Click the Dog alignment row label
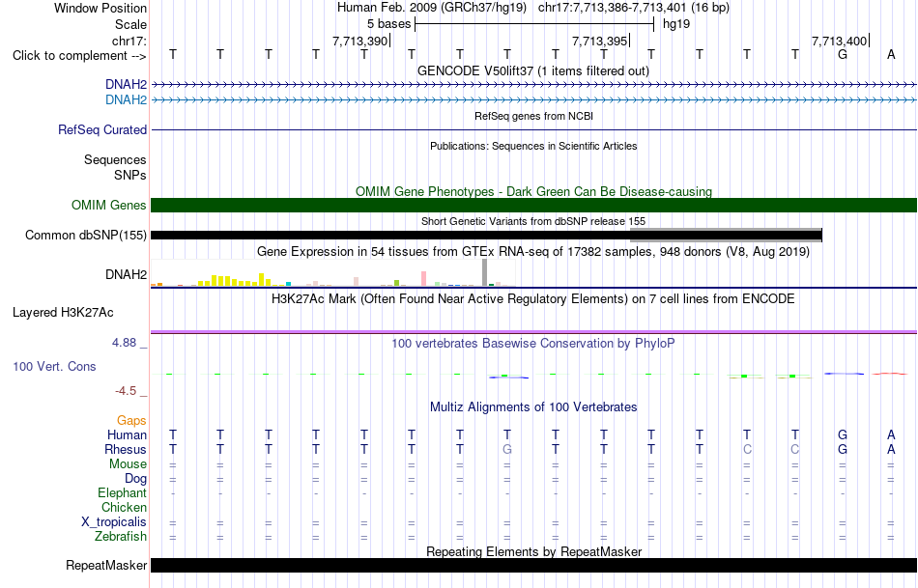 pos(135,479)
